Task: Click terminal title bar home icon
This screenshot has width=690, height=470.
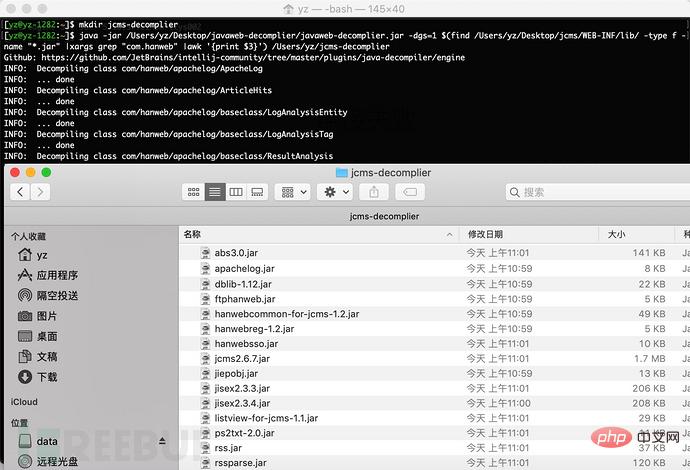Action: (288, 8)
